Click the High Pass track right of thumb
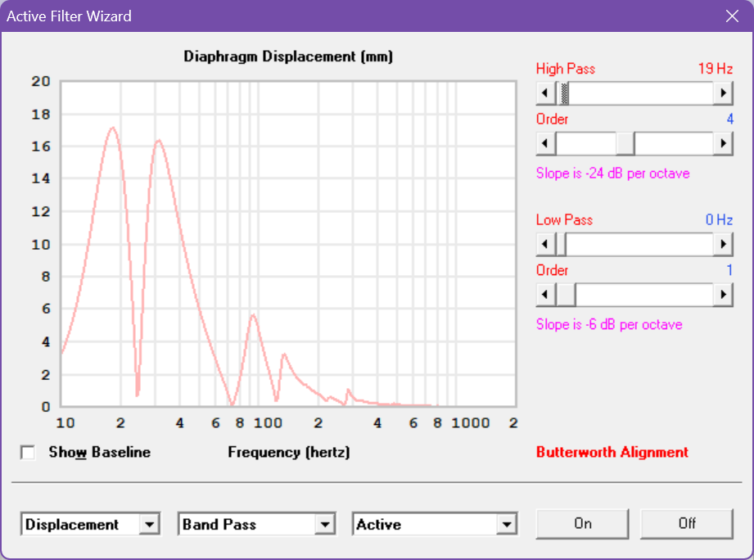Viewport: 754px width, 560px height. [642, 93]
